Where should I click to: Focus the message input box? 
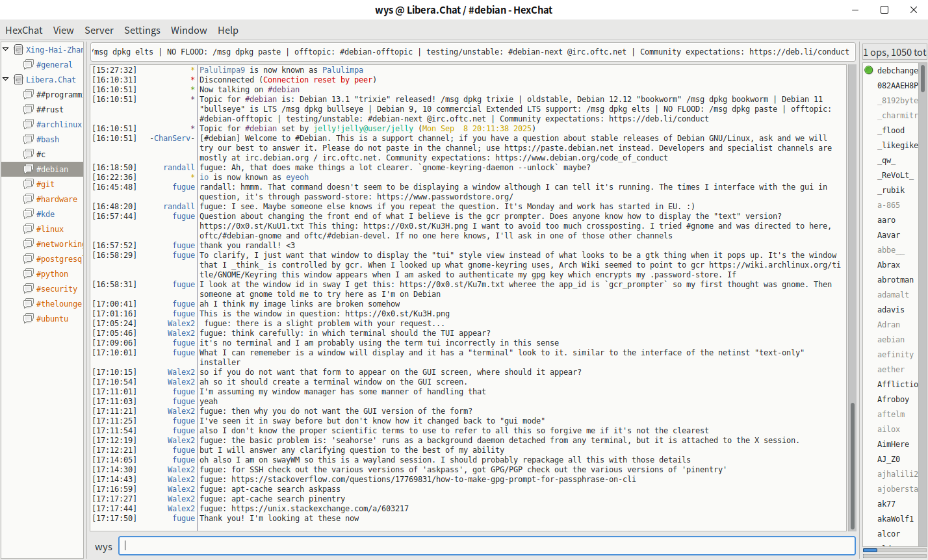coord(487,546)
